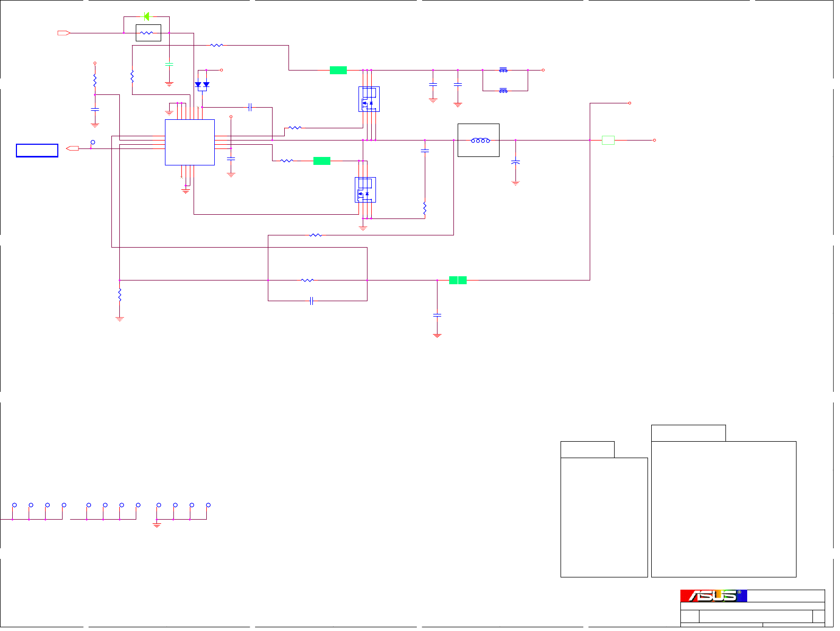Select the lower MOSFET symbol

click(x=365, y=190)
